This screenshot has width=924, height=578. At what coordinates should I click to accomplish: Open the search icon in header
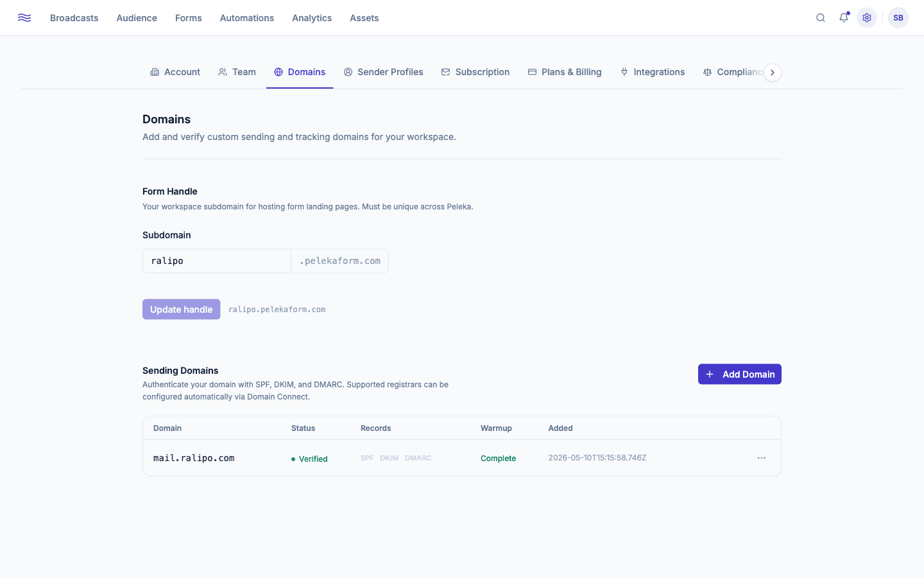coord(821,18)
